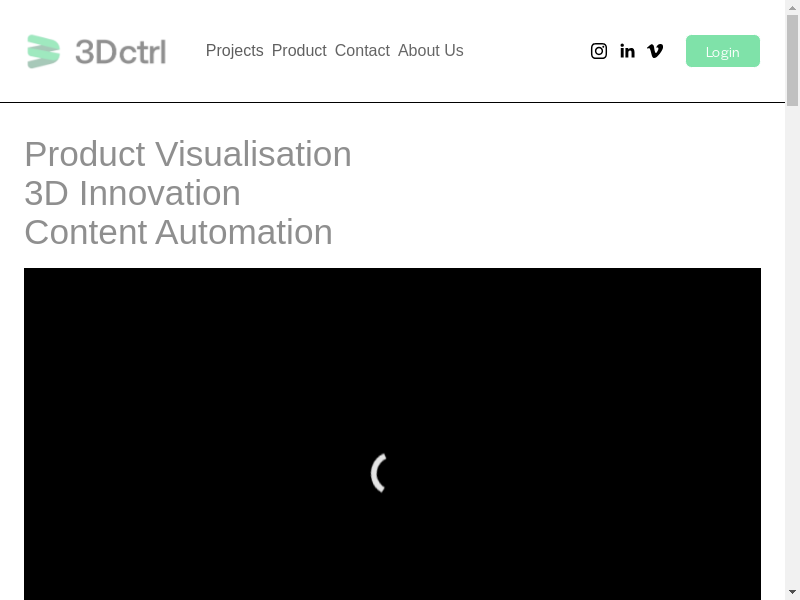
Task: Click the Content Automation heading line
Action: pyautogui.click(x=178, y=232)
